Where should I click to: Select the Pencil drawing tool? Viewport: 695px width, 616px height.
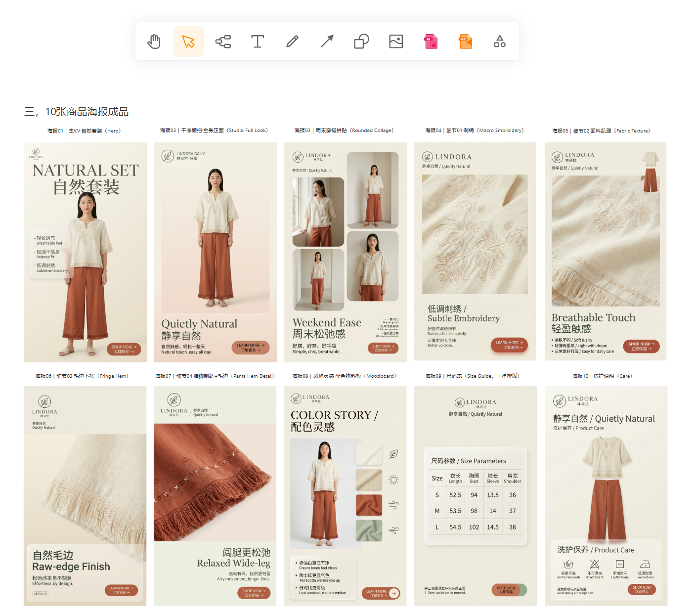292,42
